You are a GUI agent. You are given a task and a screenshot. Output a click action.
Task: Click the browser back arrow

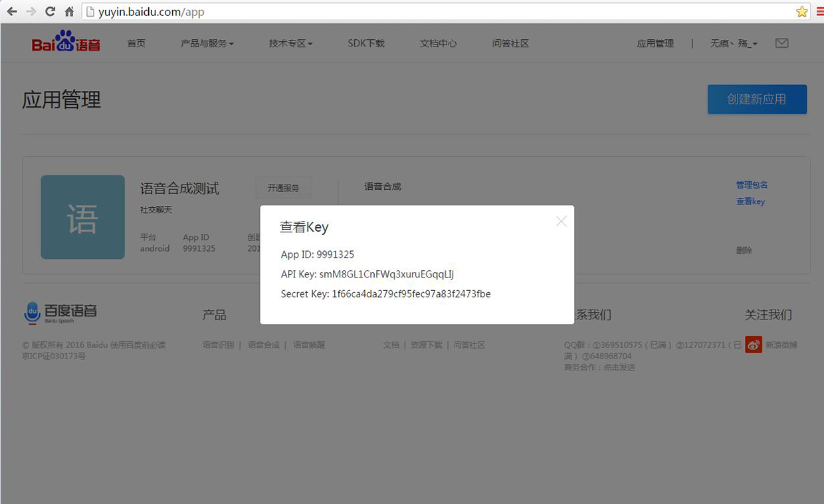click(11, 11)
